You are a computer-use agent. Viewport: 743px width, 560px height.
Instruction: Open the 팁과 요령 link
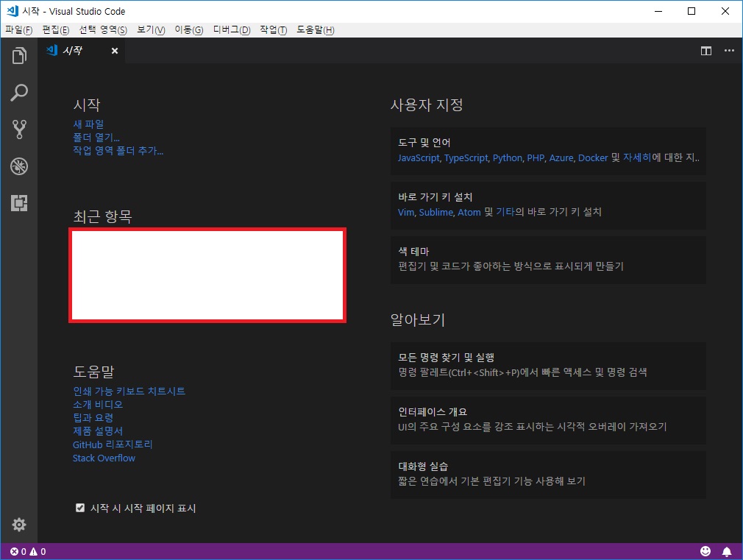point(93,418)
